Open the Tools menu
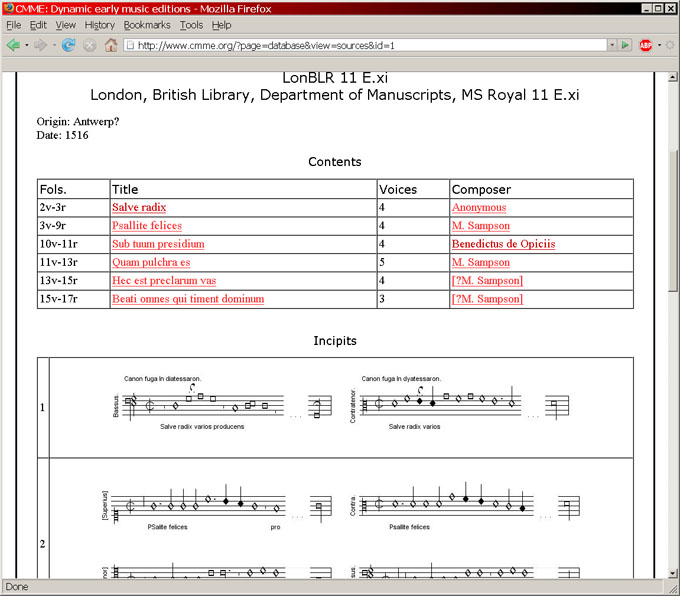680x596 pixels. [x=191, y=25]
